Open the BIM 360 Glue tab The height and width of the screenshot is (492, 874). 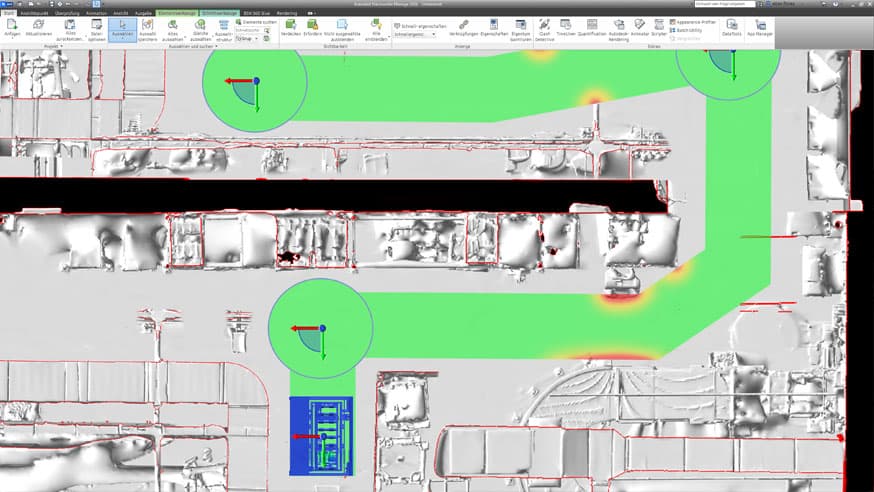[x=255, y=13]
